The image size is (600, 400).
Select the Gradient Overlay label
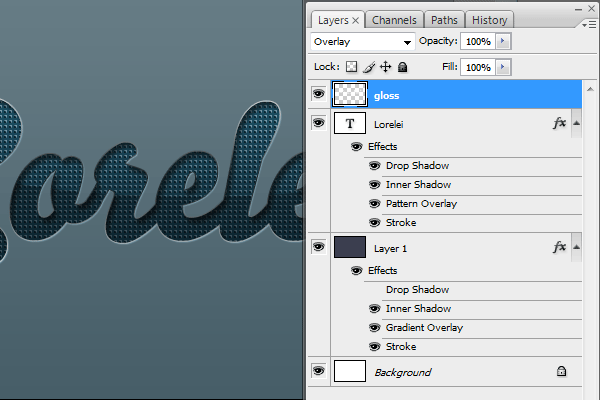pyautogui.click(x=424, y=328)
